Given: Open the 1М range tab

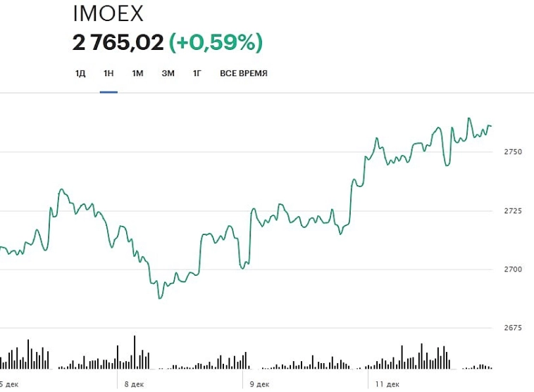Looking at the screenshot, I should (137, 73).
